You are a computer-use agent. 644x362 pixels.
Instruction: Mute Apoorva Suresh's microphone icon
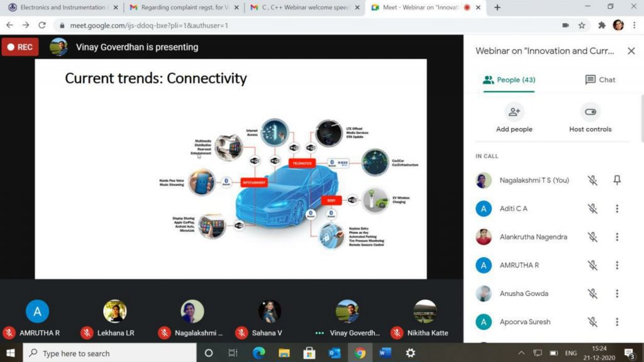[x=592, y=322]
